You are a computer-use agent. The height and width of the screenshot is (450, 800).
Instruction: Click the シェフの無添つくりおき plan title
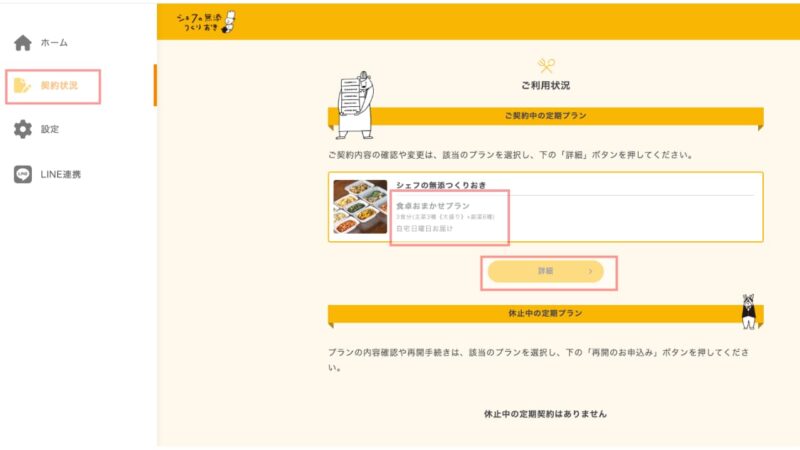441,185
